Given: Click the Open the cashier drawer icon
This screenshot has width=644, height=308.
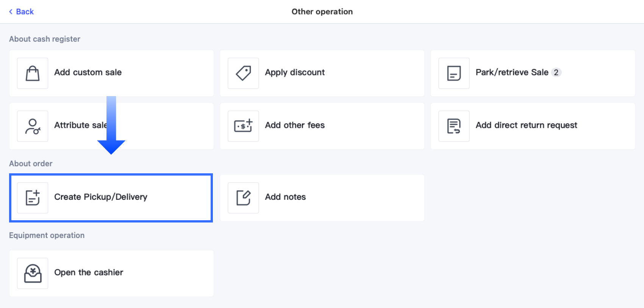Looking at the screenshot, I should [33, 273].
